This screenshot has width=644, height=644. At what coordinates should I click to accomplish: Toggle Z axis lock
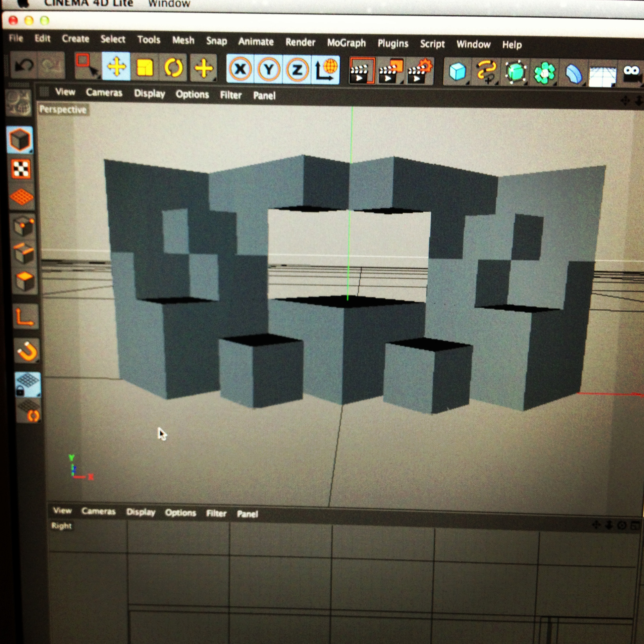click(x=297, y=70)
